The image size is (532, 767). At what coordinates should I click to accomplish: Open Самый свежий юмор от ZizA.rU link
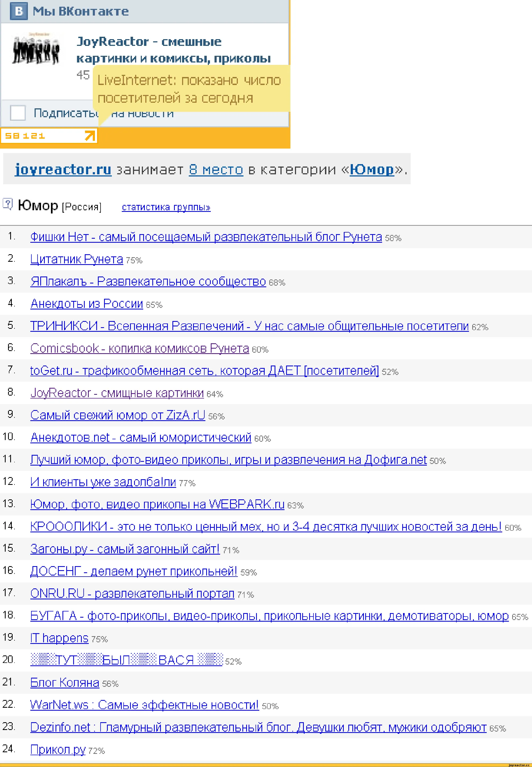(118, 415)
